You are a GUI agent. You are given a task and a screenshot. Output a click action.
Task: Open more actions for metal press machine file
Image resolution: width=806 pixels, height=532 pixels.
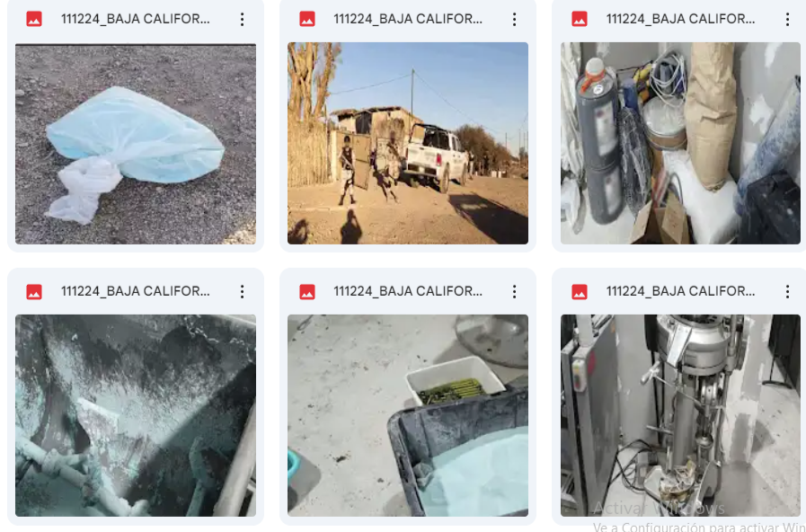pos(787,292)
